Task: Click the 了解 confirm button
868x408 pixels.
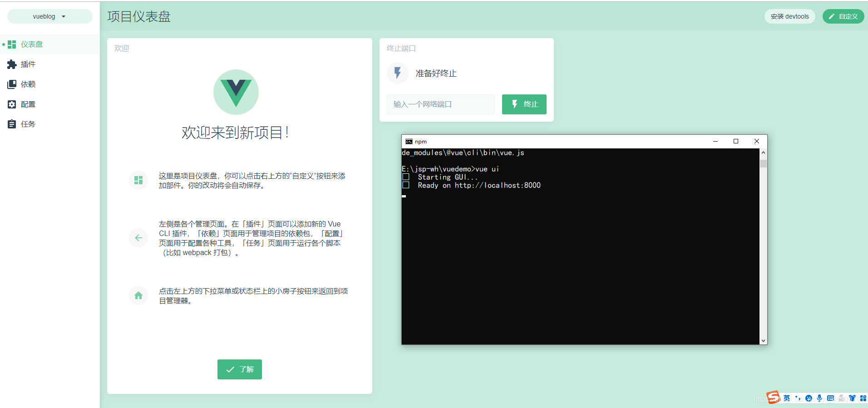Action: point(240,369)
